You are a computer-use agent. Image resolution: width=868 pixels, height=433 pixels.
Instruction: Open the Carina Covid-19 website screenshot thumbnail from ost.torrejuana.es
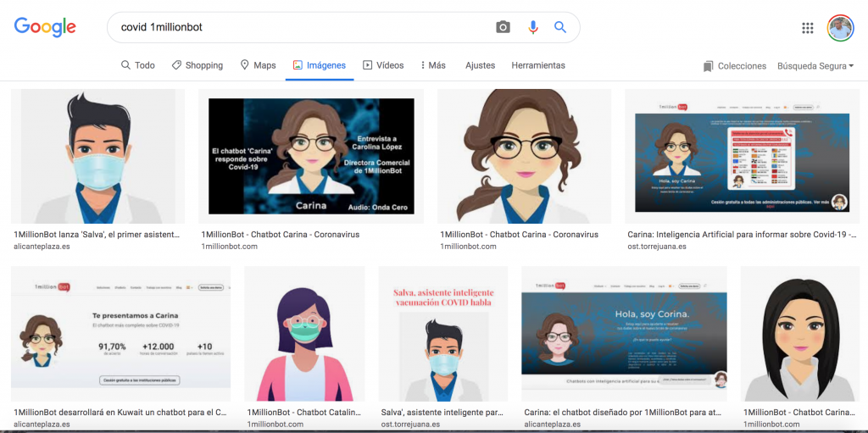[742, 156]
